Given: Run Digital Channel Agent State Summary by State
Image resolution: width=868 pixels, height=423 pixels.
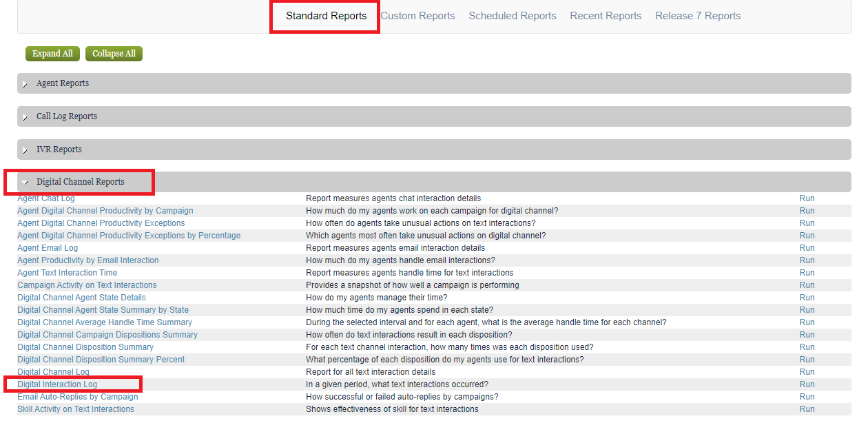Looking at the screenshot, I should point(807,310).
